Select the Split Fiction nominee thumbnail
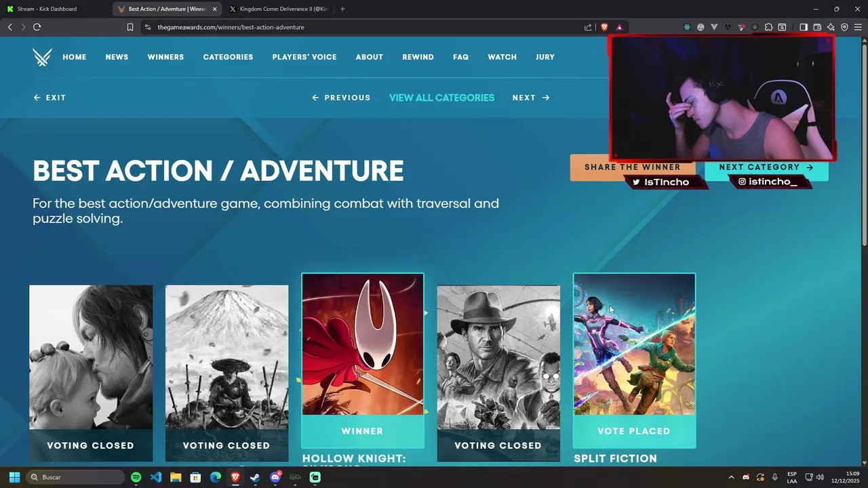 (634, 344)
